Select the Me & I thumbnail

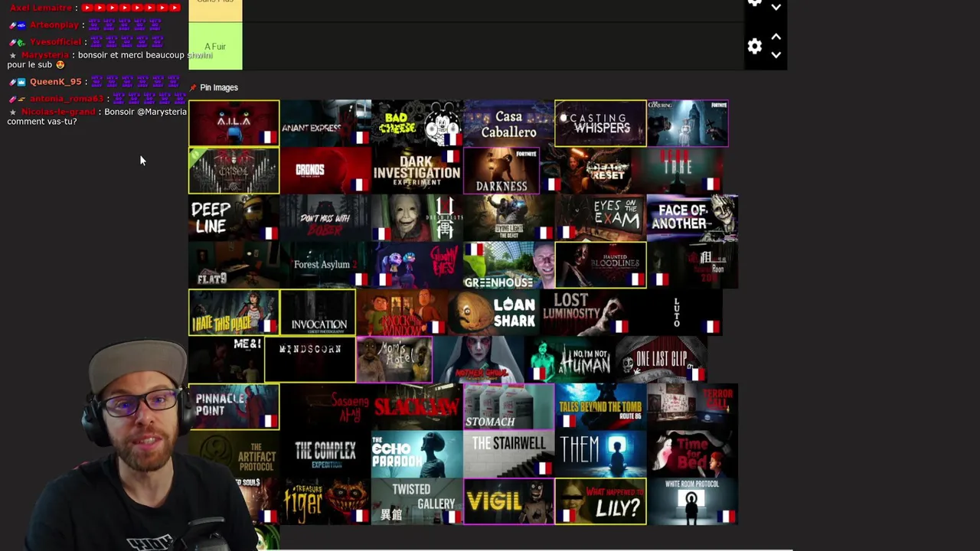tap(227, 360)
